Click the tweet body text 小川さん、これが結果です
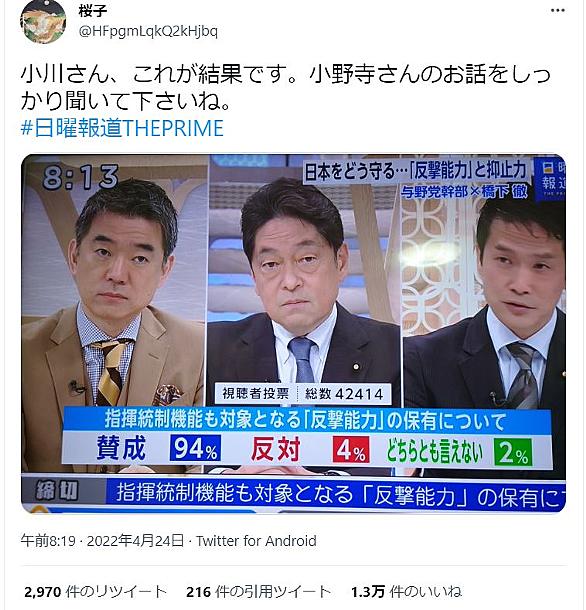Image resolution: width=586 pixels, height=610 pixels. [159, 74]
